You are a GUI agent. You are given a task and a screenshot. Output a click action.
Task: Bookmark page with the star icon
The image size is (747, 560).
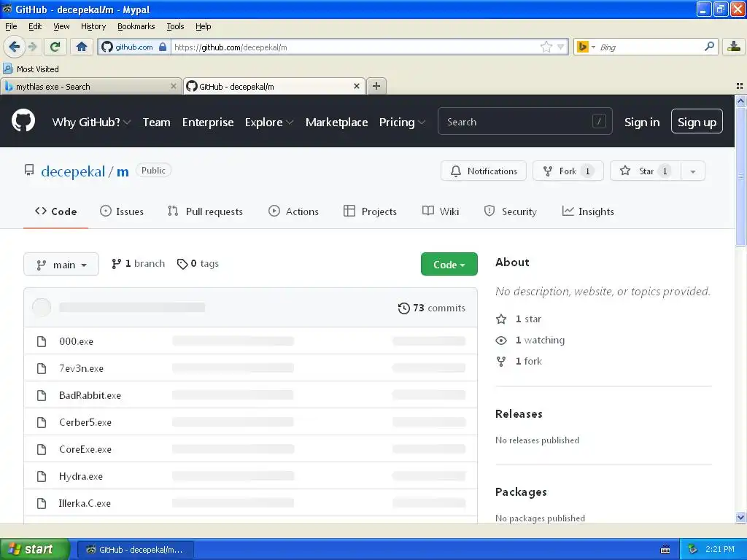click(x=546, y=47)
